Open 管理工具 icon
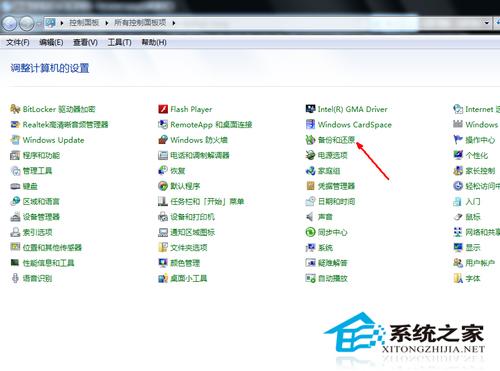The image size is (500, 371). 15,171
